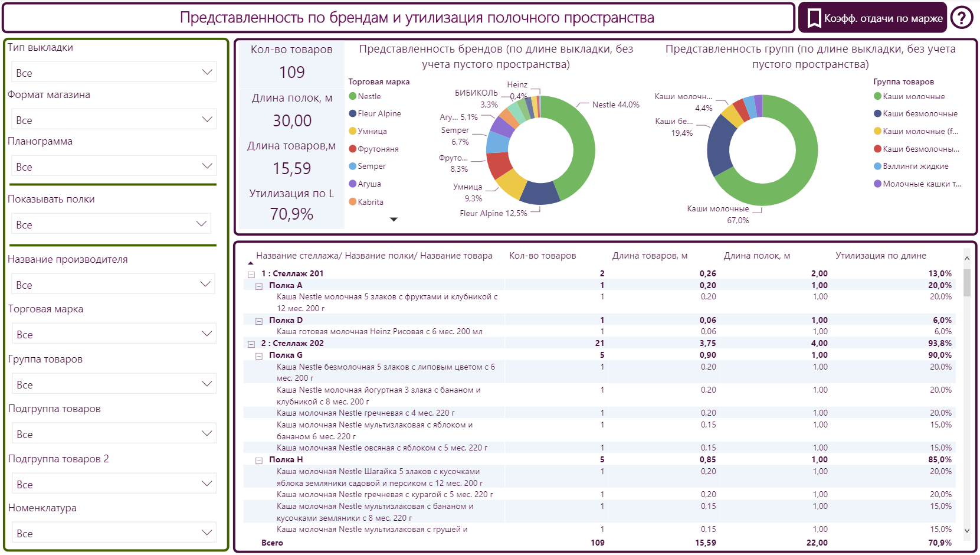
Task: Select Агуша in brand legend
Action: click(365, 184)
